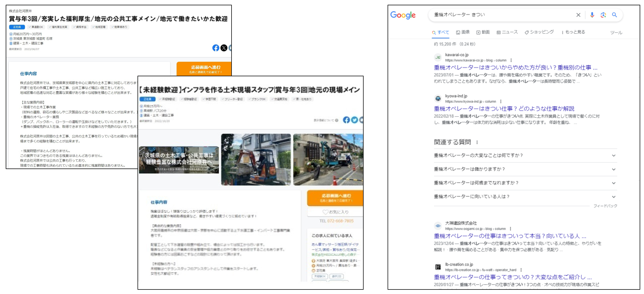Switch to the ショッピング search tab

[x=539, y=32]
